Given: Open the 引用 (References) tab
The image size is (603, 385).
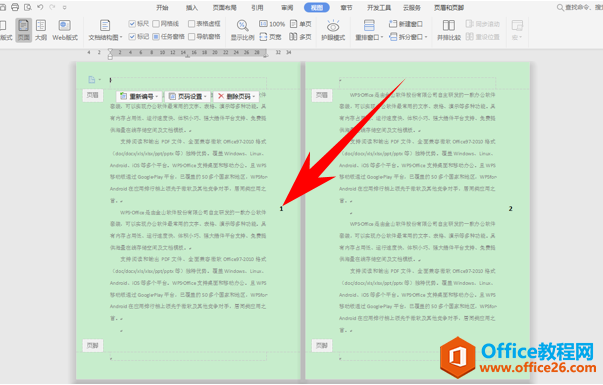Looking at the screenshot, I should tap(257, 7).
